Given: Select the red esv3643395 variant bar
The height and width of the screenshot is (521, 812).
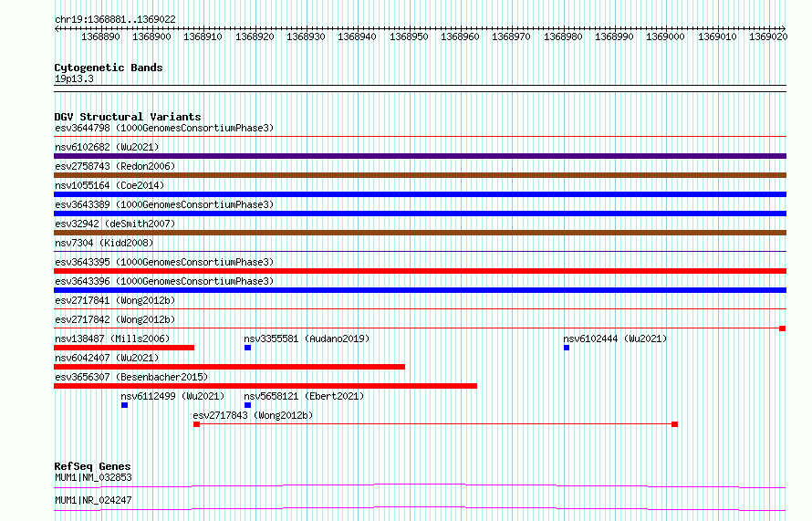Looking at the screenshot, I should coord(420,271).
